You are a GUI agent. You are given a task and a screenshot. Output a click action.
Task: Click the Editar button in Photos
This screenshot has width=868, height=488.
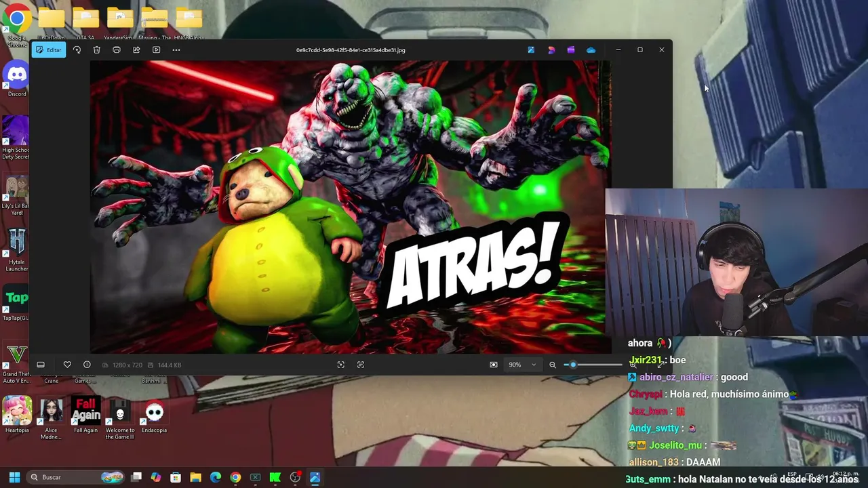tap(49, 49)
